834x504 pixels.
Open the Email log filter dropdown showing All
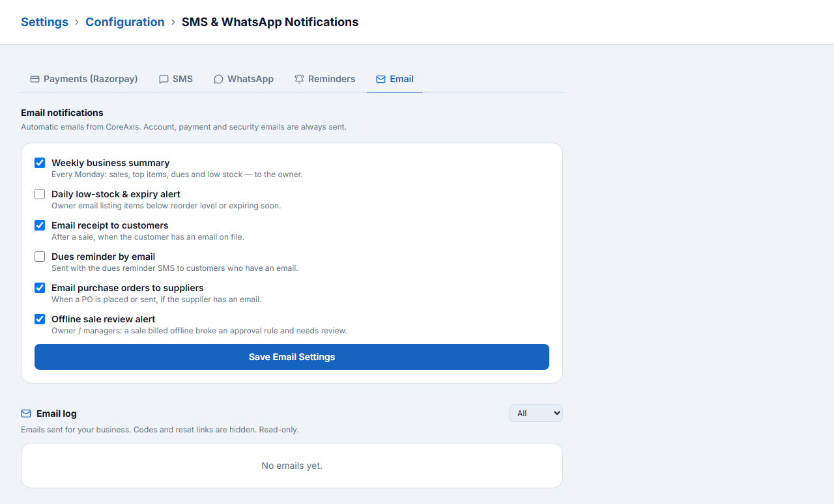[536, 413]
